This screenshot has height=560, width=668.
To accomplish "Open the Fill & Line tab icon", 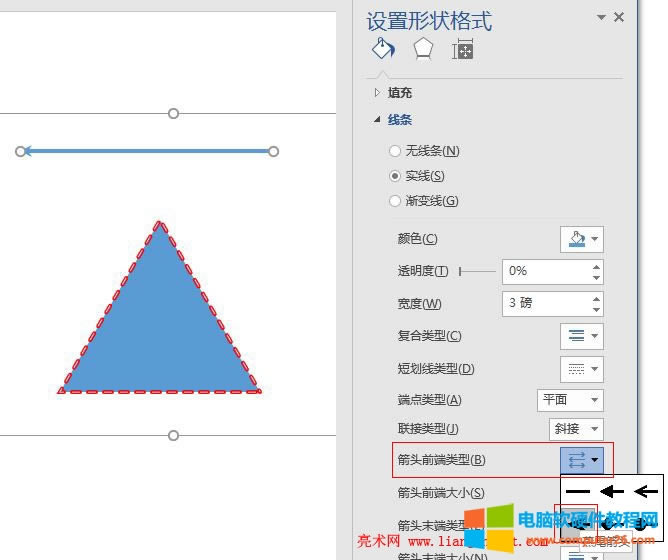I will point(383,50).
